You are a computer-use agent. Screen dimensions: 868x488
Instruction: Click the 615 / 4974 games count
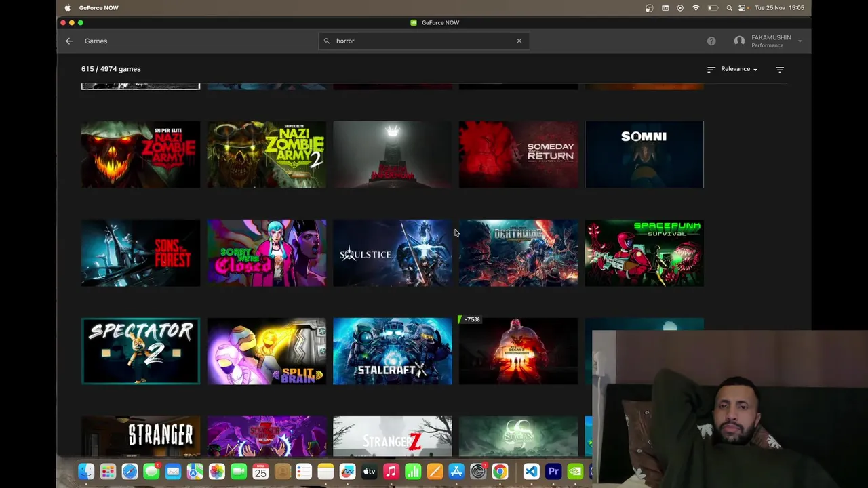coord(111,69)
